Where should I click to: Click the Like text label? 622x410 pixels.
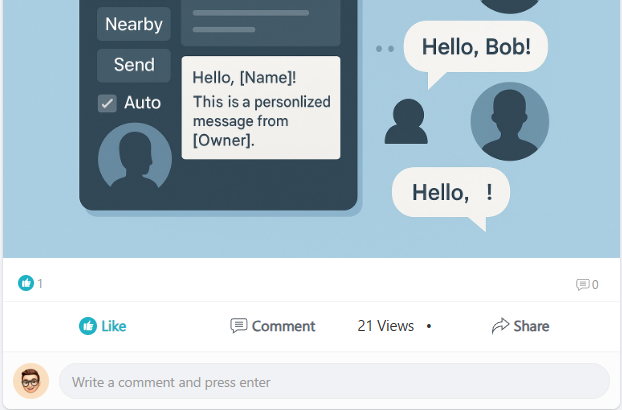pyautogui.click(x=114, y=326)
